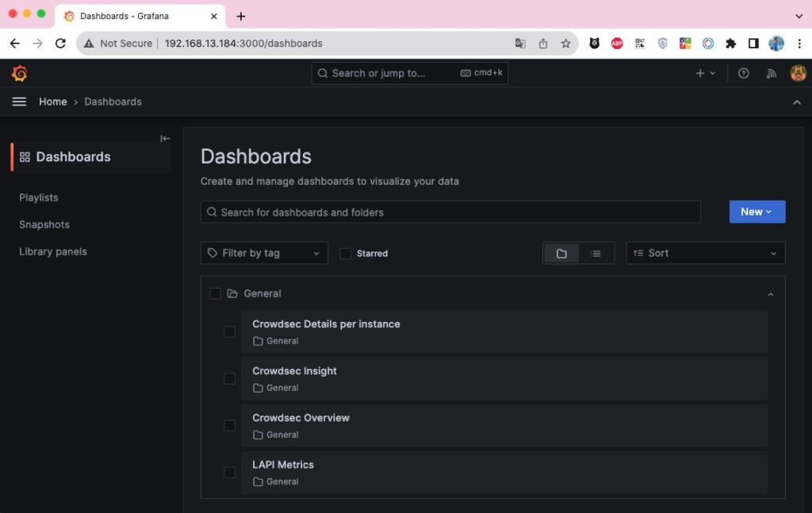Viewport: 812px width, 513px height.
Task: Open the Extensions puzzle-piece icon
Action: pos(730,44)
